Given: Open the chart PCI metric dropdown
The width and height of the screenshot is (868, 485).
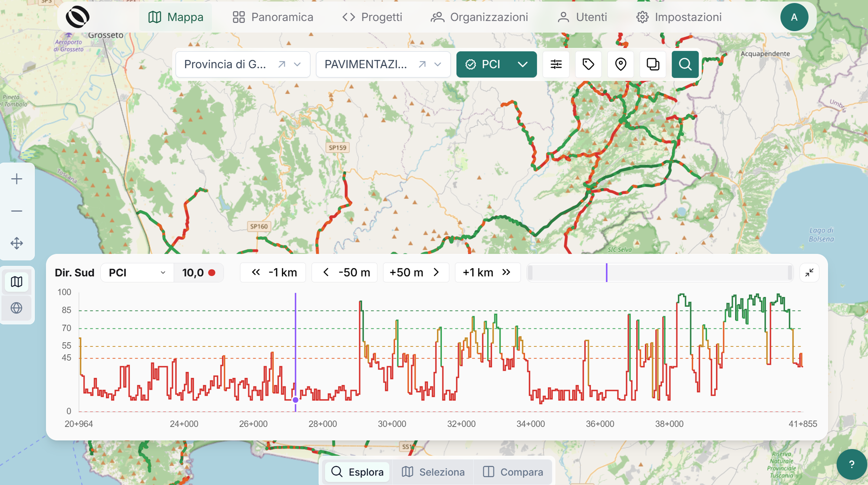Looking at the screenshot, I should click(x=137, y=273).
